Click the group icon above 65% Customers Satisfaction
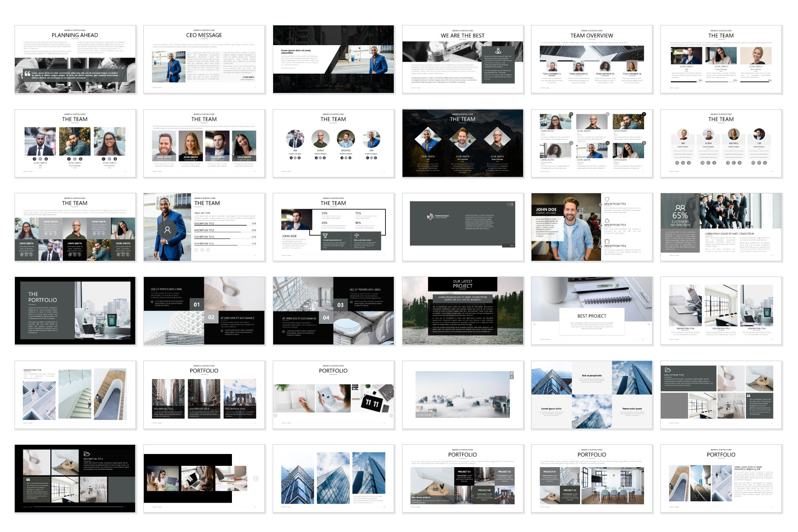The width and height of the screenshot is (798, 532). point(680,208)
